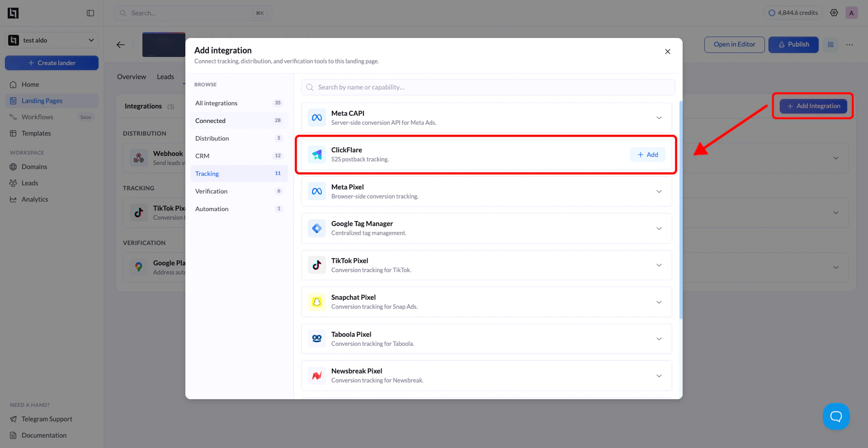Click the Documentation page icon
The image size is (868, 448).
coord(13,435)
